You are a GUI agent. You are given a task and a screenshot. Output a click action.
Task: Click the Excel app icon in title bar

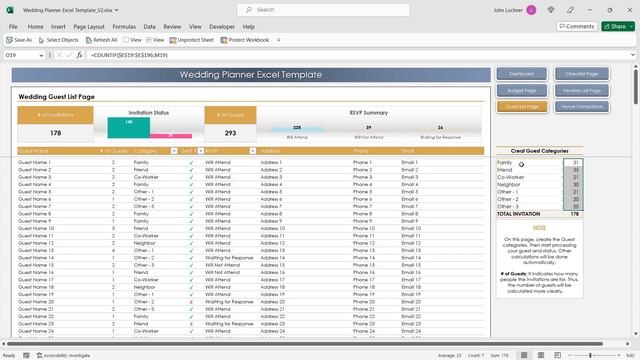coord(10,10)
